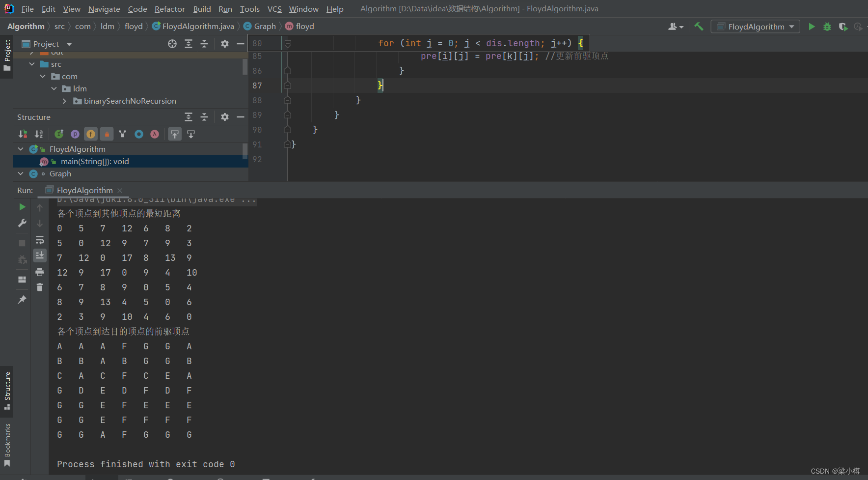Click fold marker on line 80 gutter
Viewport: 868px width, 480px height.
tap(288, 44)
